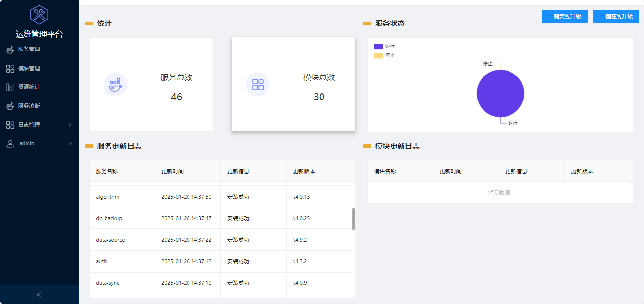Click the purple 运行 pie chart slice
644x304 pixels.
coord(500,93)
